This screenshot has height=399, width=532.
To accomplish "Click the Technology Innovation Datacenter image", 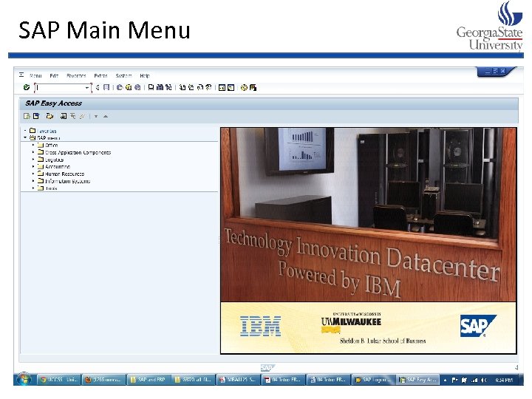I will tap(369, 214).
